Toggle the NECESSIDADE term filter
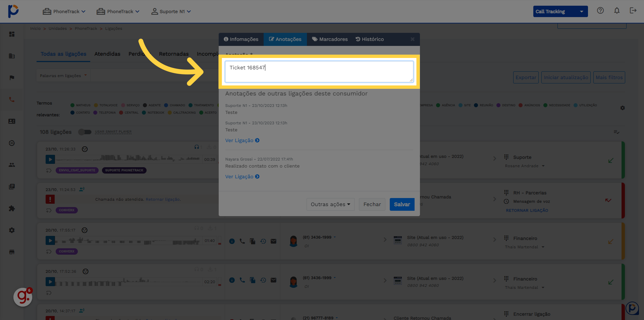The image size is (644, 320). click(557, 105)
